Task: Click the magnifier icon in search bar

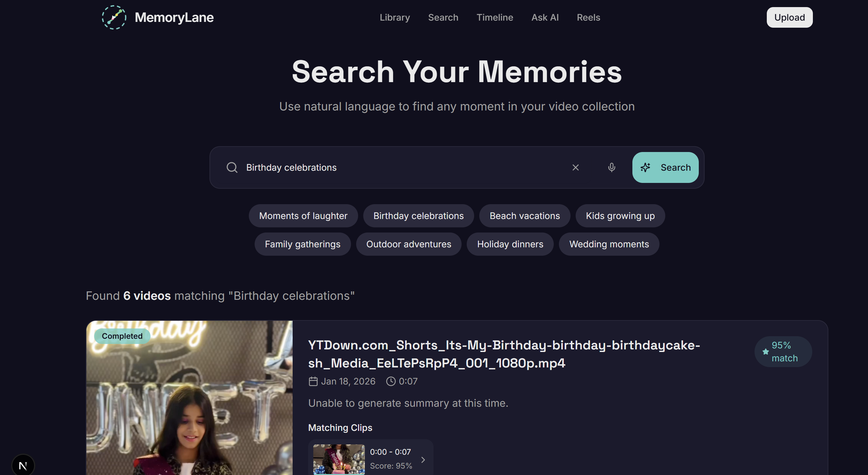Action: pos(232,167)
